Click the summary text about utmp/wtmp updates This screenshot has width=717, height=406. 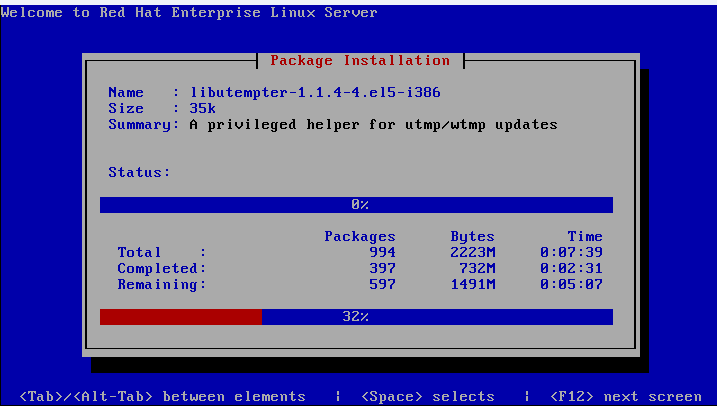pos(374,125)
